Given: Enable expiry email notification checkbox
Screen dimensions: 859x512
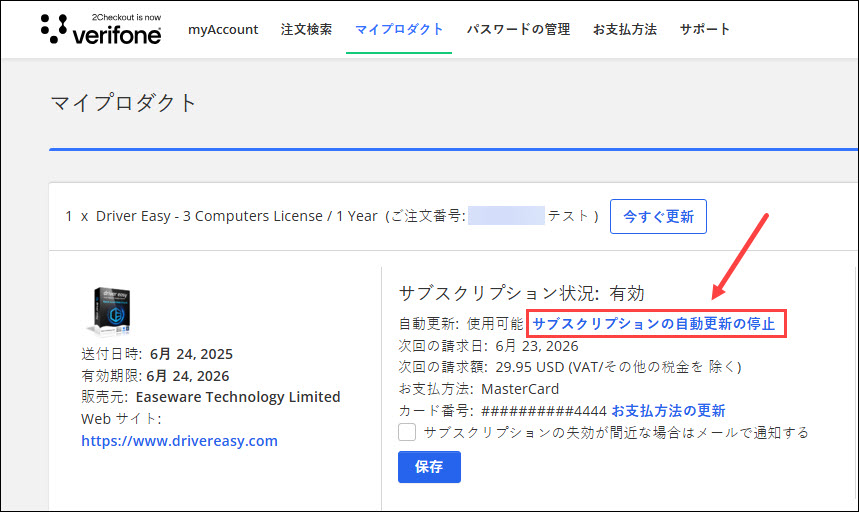Looking at the screenshot, I should 407,432.
